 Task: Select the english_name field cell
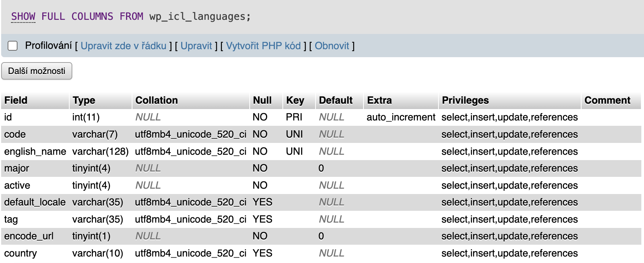[35, 151]
